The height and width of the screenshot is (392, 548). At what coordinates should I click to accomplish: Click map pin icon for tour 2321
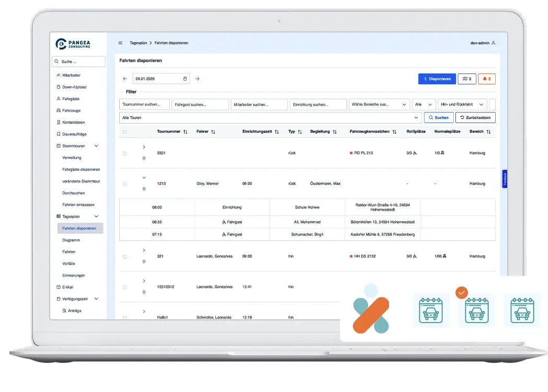(144, 158)
